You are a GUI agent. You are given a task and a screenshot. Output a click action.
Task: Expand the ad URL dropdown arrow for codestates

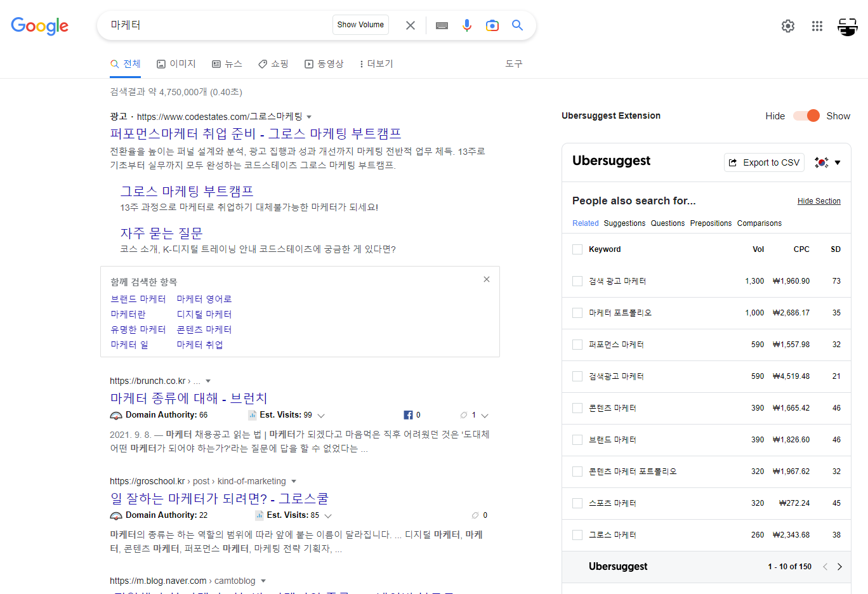tap(309, 117)
